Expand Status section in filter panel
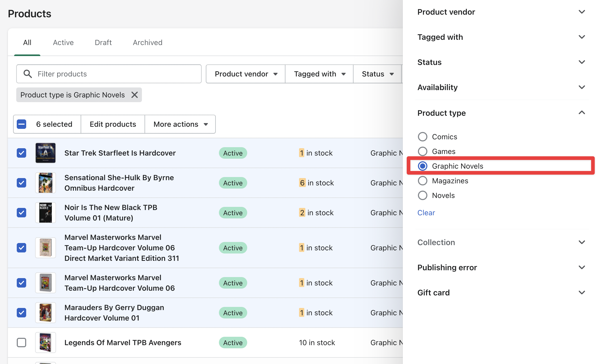Screen dimensions: 596x364 click(501, 62)
